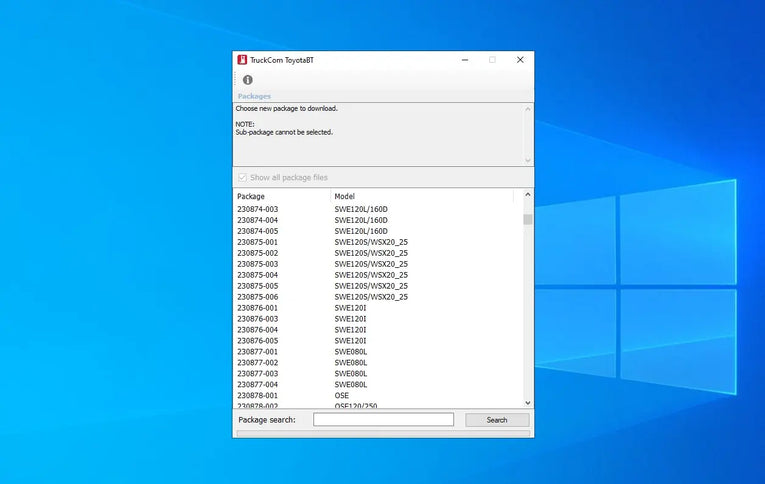This screenshot has width=765, height=484.
Task: Click the package list scroll up arrow
Action: click(527, 194)
